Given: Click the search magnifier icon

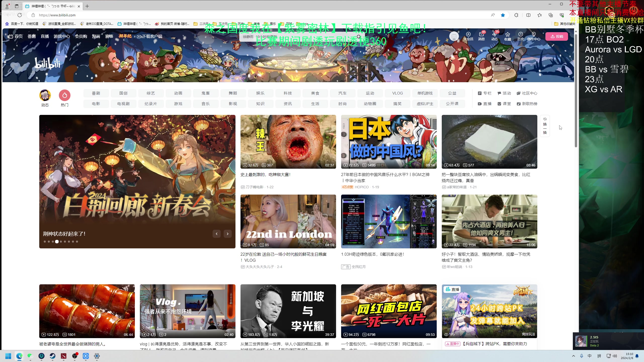Looking at the screenshot, I should tap(359, 37).
